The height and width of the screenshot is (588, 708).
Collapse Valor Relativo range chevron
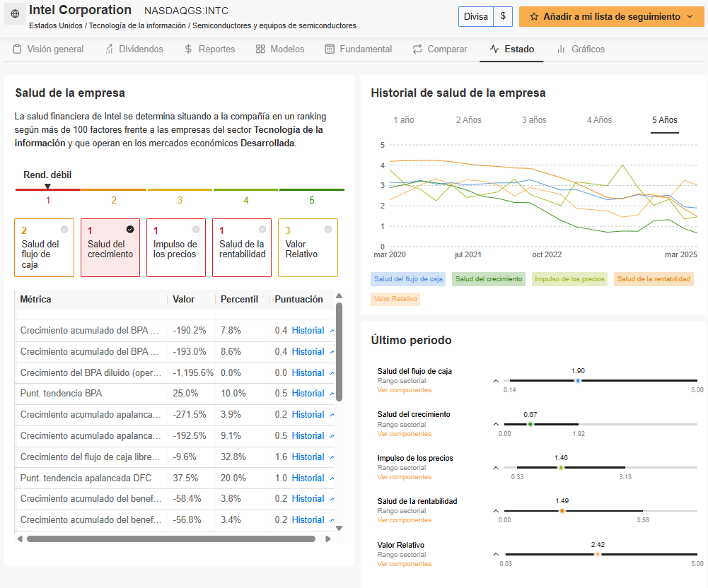(x=496, y=554)
